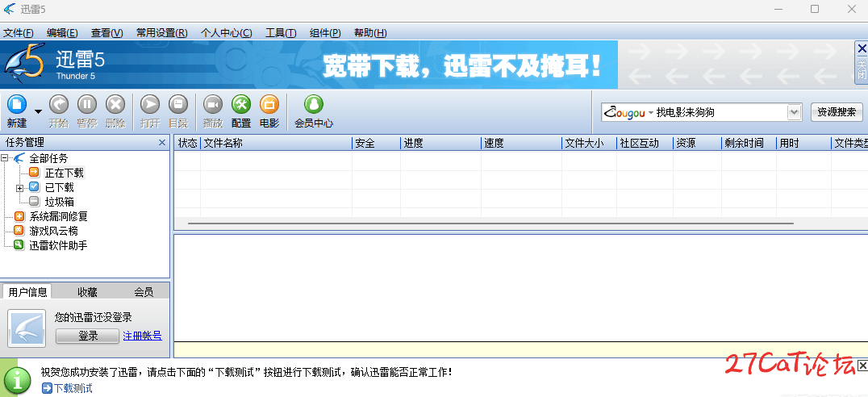Open the 配置 configuration icon

[x=241, y=103]
